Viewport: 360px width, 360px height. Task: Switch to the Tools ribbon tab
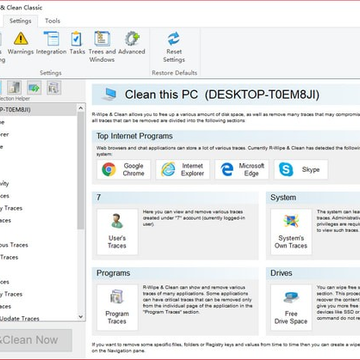pyautogui.click(x=53, y=21)
